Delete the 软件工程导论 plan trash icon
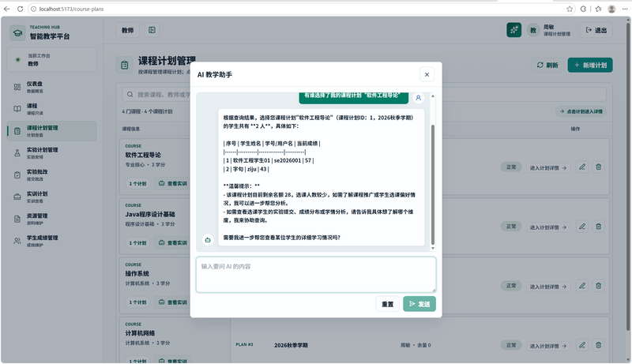The image size is (632, 364). 599,167
